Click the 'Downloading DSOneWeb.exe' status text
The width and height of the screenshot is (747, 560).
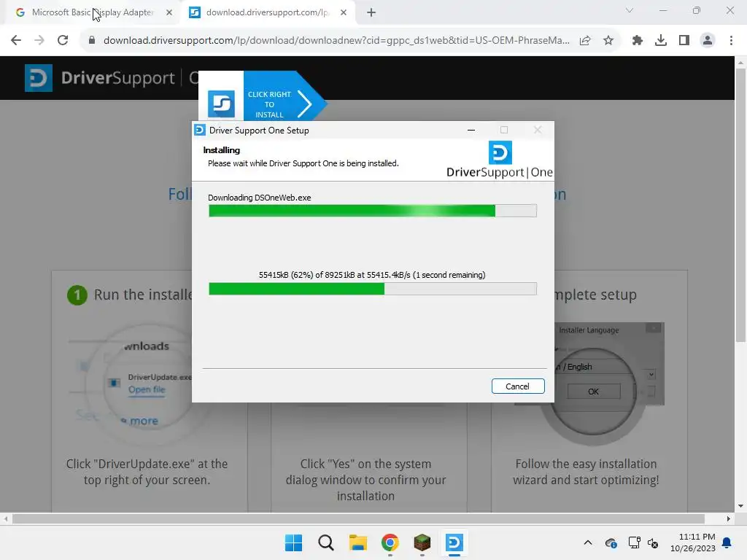(x=260, y=198)
